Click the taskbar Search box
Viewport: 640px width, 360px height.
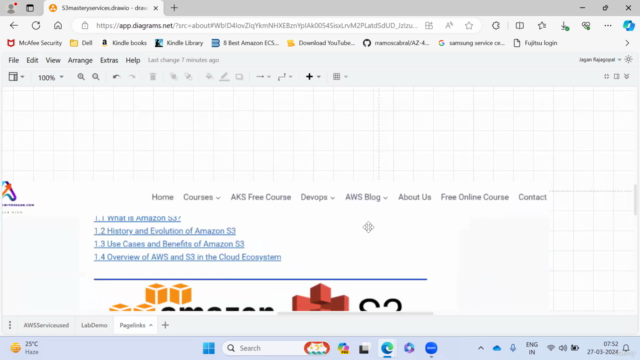point(276,348)
